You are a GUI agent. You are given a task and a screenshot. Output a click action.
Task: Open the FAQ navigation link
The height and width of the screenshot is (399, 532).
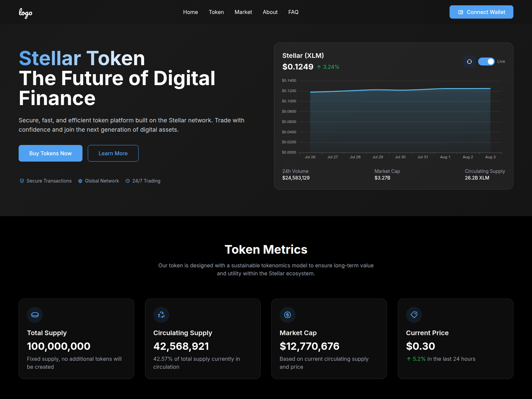(x=293, y=12)
